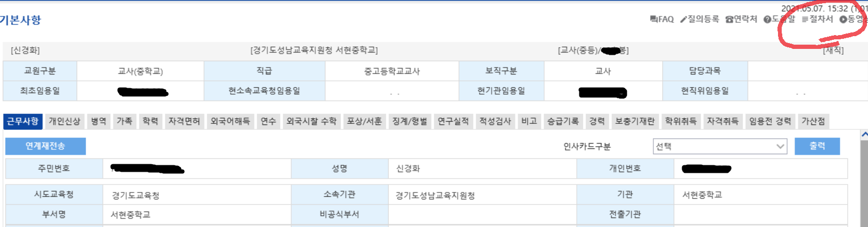Select the 근무사항 tab

tap(22, 121)
